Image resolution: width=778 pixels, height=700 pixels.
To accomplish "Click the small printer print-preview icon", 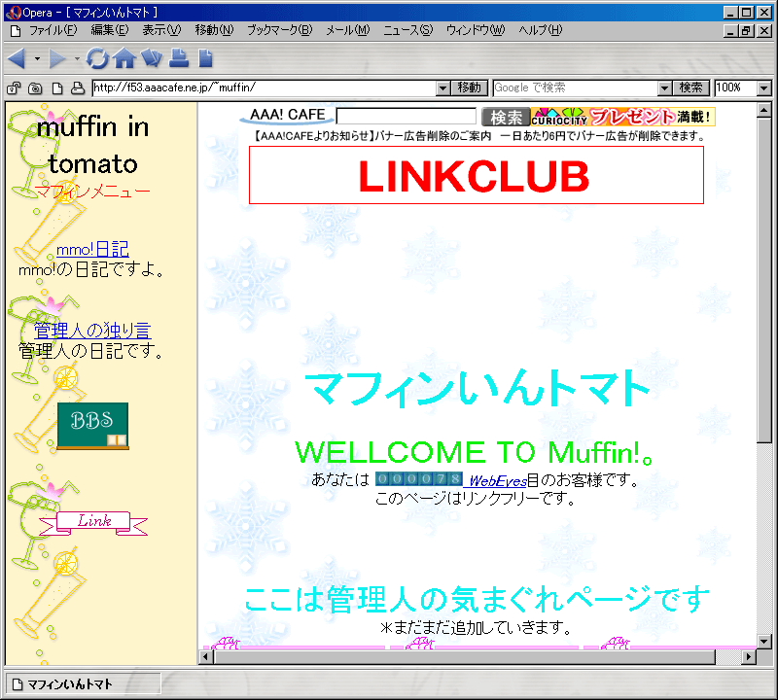I will tap(78, 88).
